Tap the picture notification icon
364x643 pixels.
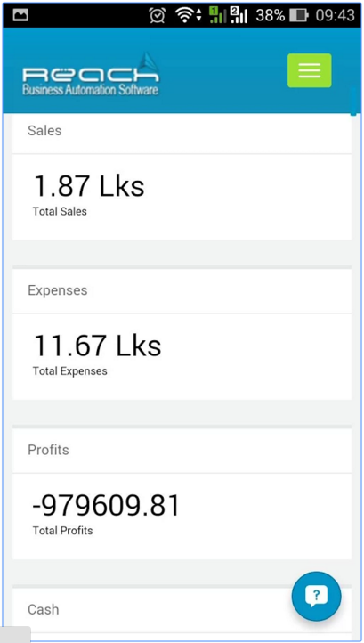[20, 15]
